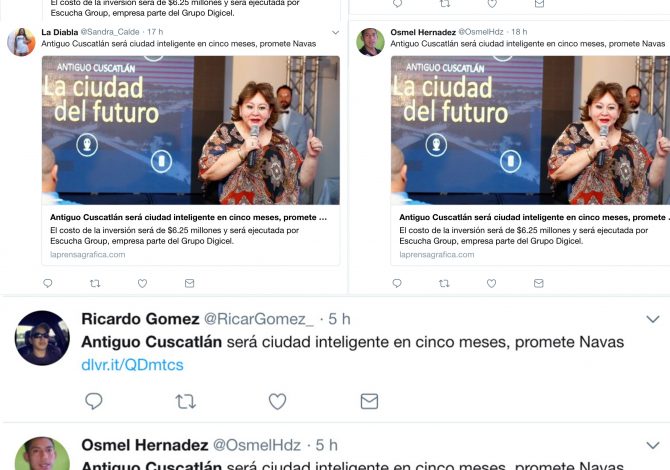Like Osmel Hernadez's 18 h tweet
670x470 pixels.
(491, 283)
